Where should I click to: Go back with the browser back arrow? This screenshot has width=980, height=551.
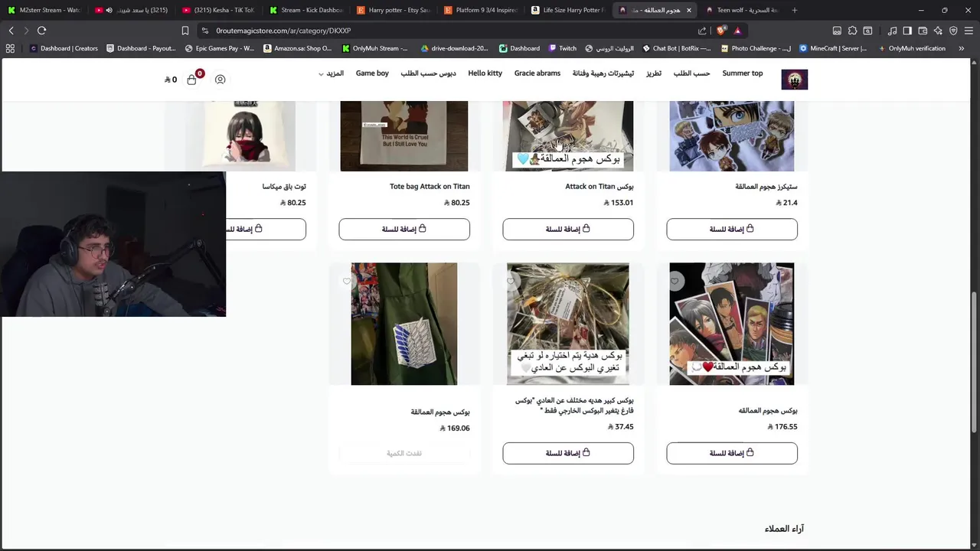pos(11,31)
